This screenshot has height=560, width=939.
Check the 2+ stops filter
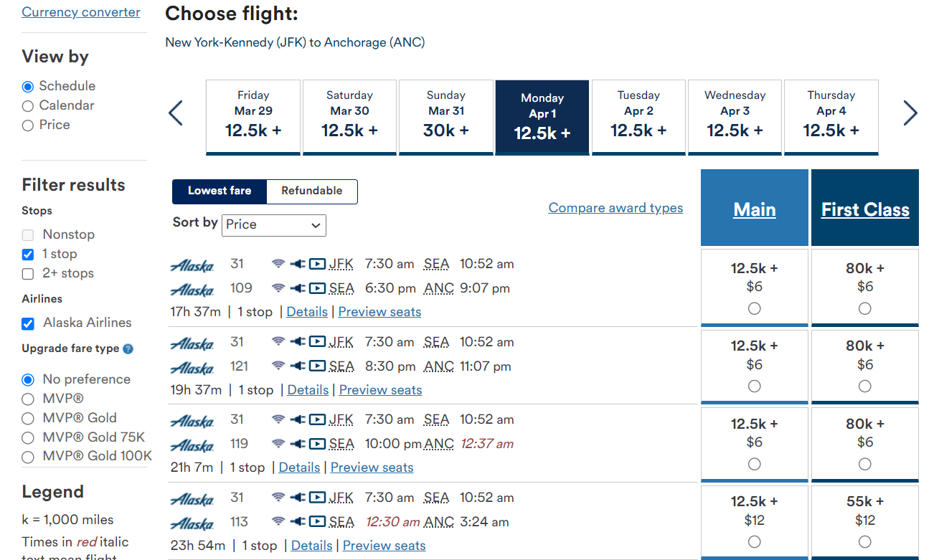point(27,273)
